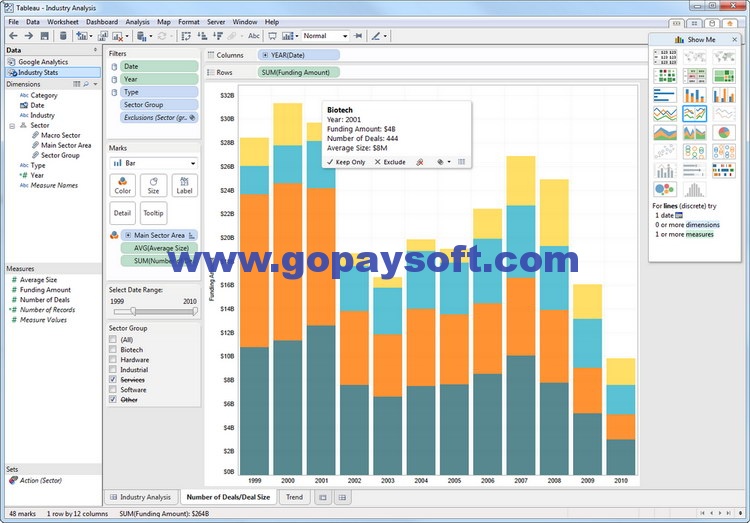Click the Detail button in Marks card
Viewport: 750px width, 523px height.
pos(122,213)
